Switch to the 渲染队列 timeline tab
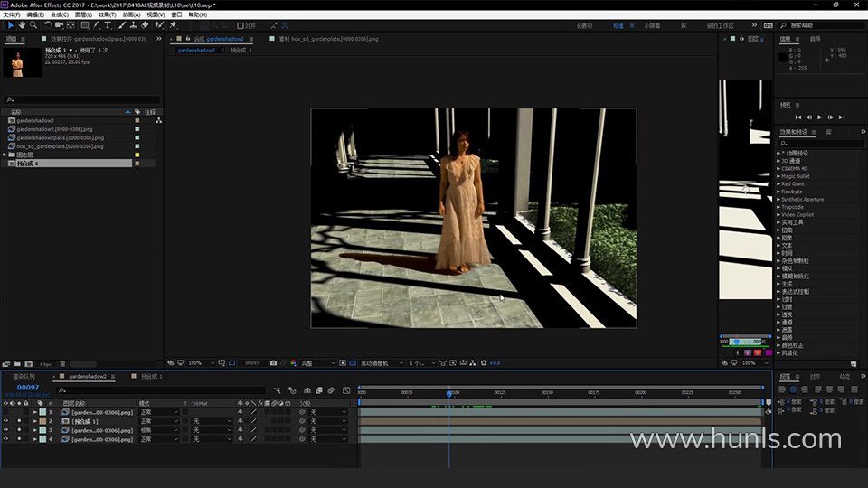 point(24,376)
